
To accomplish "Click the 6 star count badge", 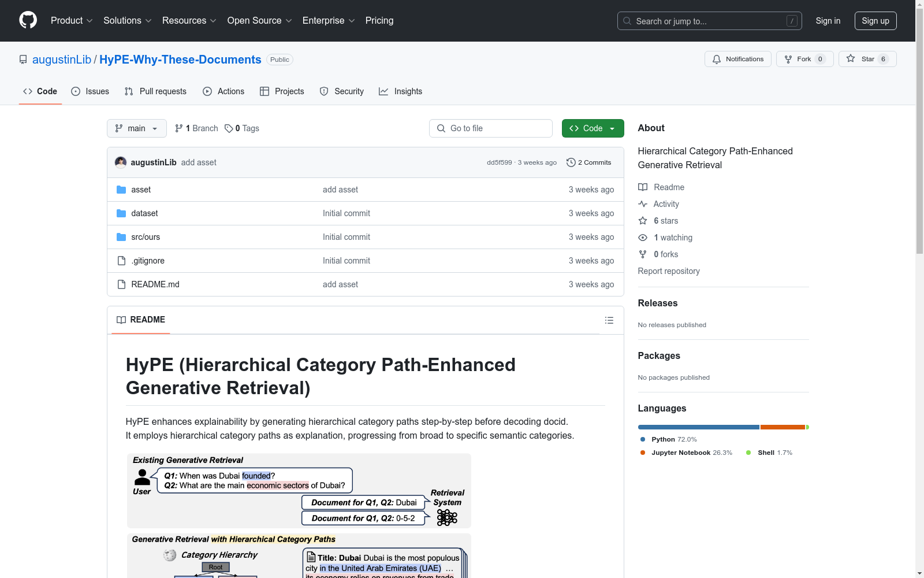I will [x=883, y=59].
